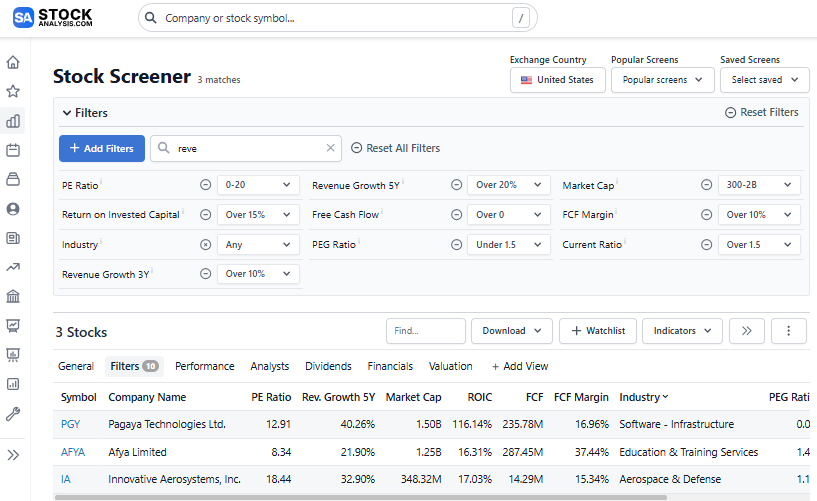Open the small bar chart box sidebar icon
This screenshot has height=501, width=817.
[x=13, y=384]
